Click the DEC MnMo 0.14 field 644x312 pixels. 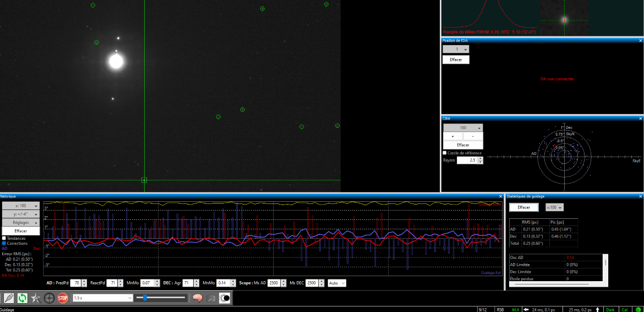tap(222, 283)
